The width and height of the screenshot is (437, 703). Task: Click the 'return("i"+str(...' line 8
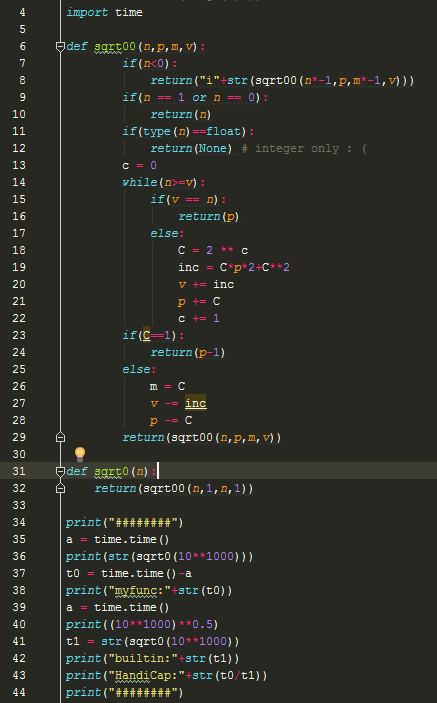(282, 80)
